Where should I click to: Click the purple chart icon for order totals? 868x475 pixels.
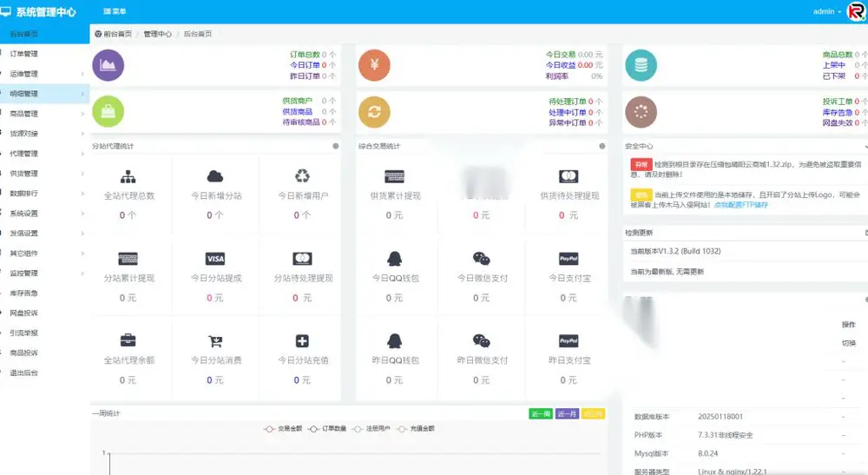tap(108, 65)
